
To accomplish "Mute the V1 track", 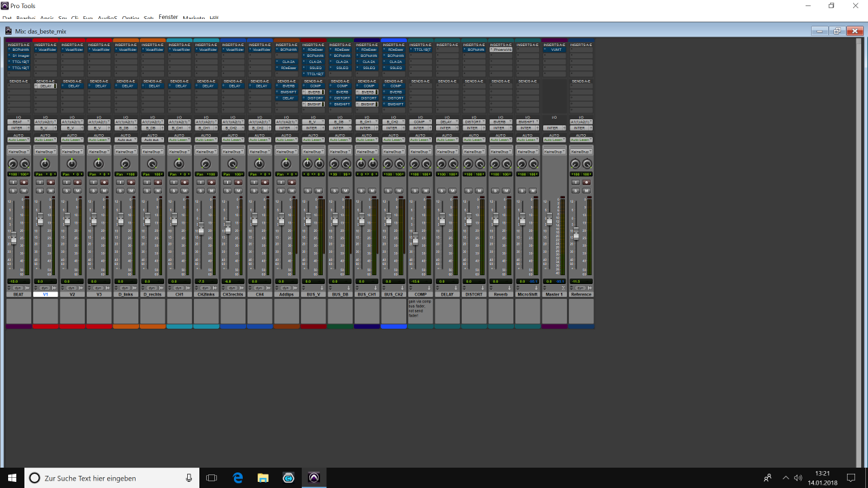I will 51,190.
